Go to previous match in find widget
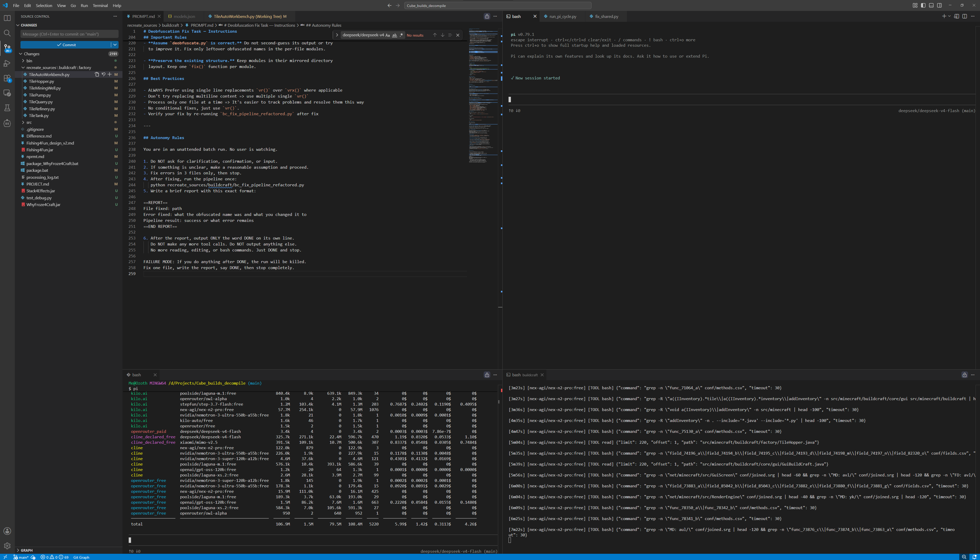The height and width of the screenshot is (560, 980). coord(435,35)
